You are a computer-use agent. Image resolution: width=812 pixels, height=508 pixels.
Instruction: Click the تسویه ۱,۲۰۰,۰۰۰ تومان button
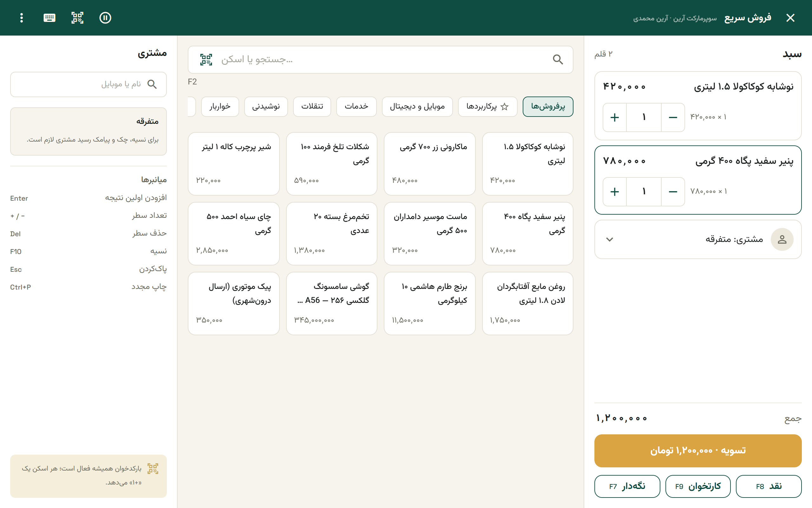[697, 451]
